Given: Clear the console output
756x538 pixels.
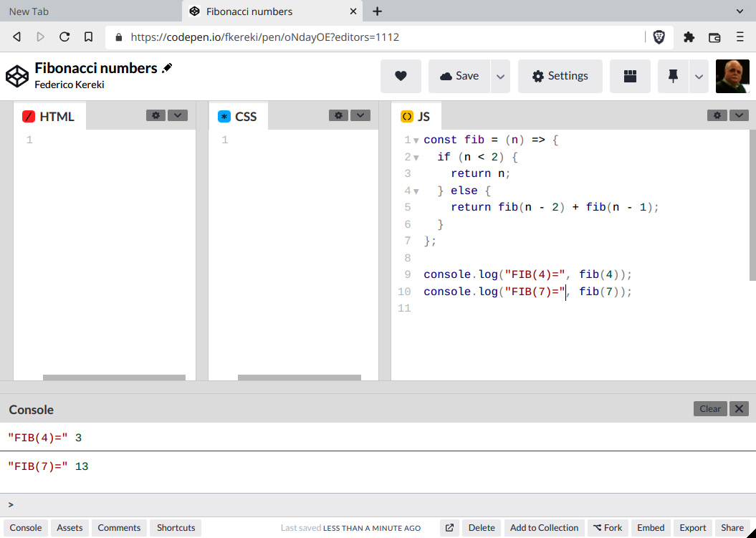Looking at the screenshot, I should point(709,408).
